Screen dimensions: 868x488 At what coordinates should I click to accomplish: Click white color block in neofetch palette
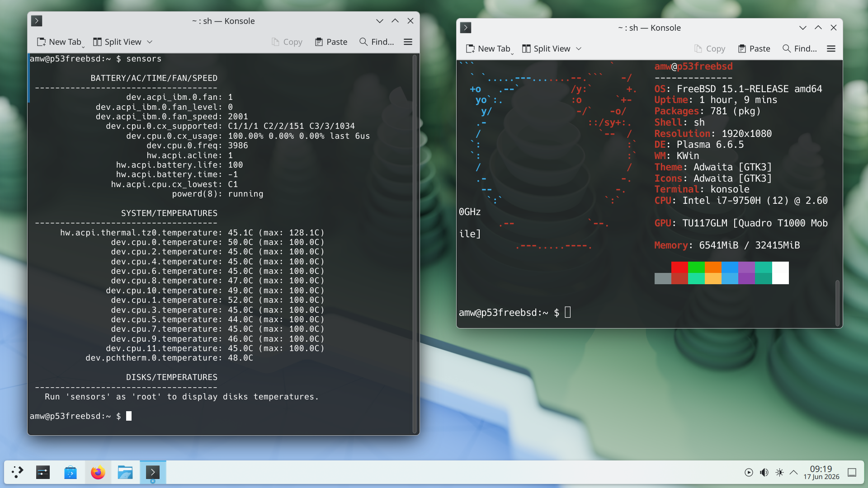(780, 273)
